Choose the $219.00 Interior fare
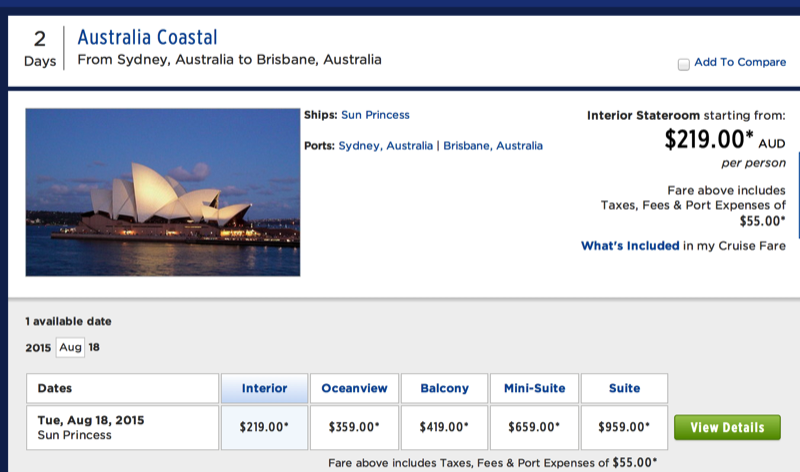This screenshot has width=800, height=472. pos(264,427)
